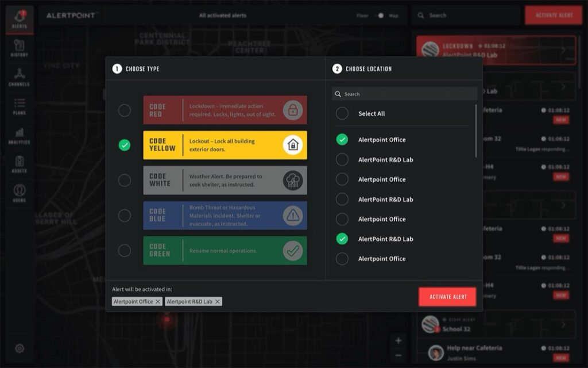Open the Alerts section in the sidebar
Viewport: 588px width, 368px height.
pyautogui.click(x=20, y=20)
